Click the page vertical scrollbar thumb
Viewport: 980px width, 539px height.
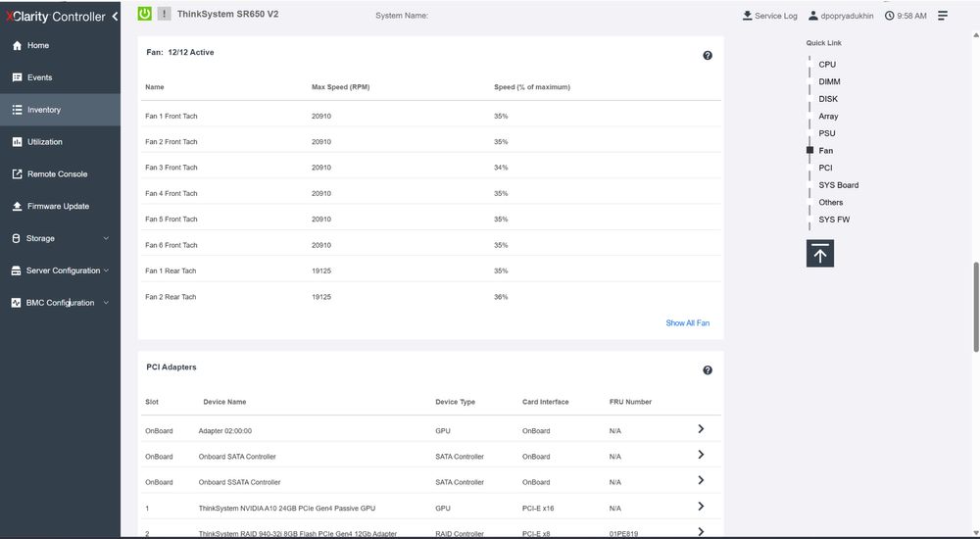click(976, 308)
